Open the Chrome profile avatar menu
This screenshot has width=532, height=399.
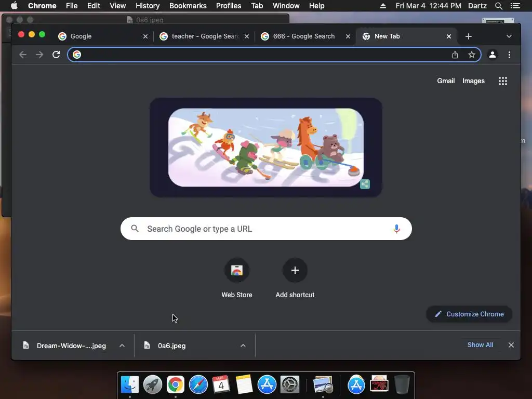[493, 55]
